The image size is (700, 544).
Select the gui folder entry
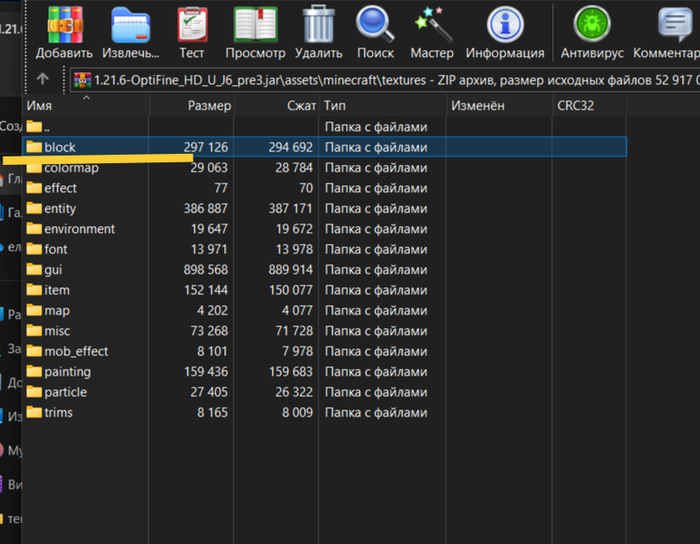(x=53, y=270)
